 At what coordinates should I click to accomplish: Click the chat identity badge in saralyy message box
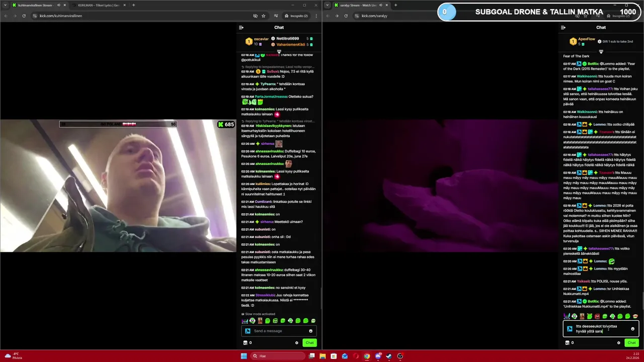point(570,329)
